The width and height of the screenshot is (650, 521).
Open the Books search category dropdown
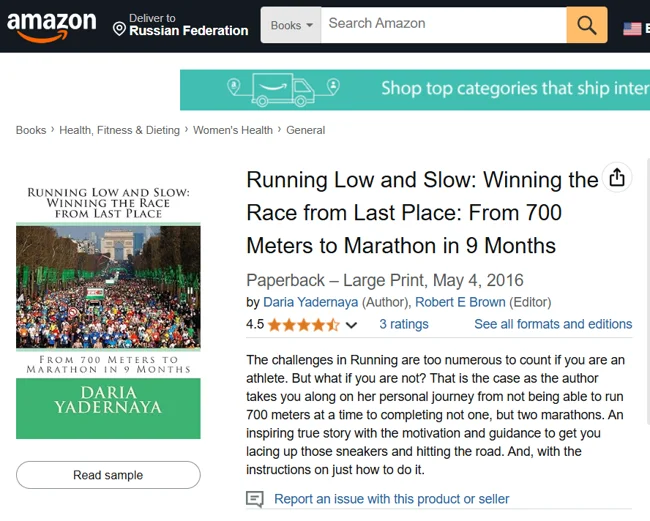[x=291, y=25]
